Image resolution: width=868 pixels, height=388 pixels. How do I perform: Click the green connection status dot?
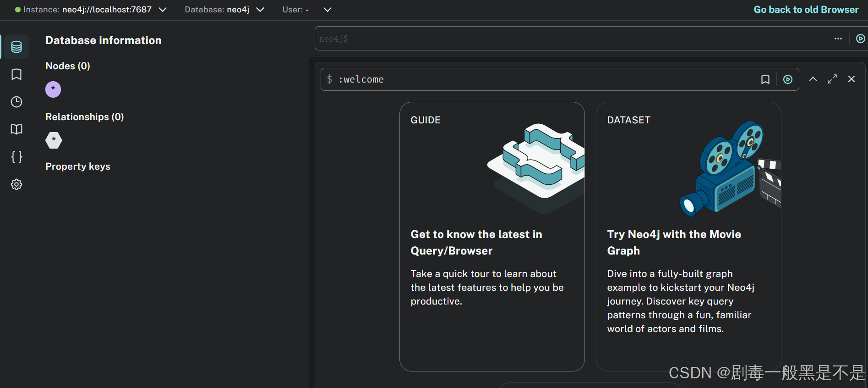click(18, 10)
